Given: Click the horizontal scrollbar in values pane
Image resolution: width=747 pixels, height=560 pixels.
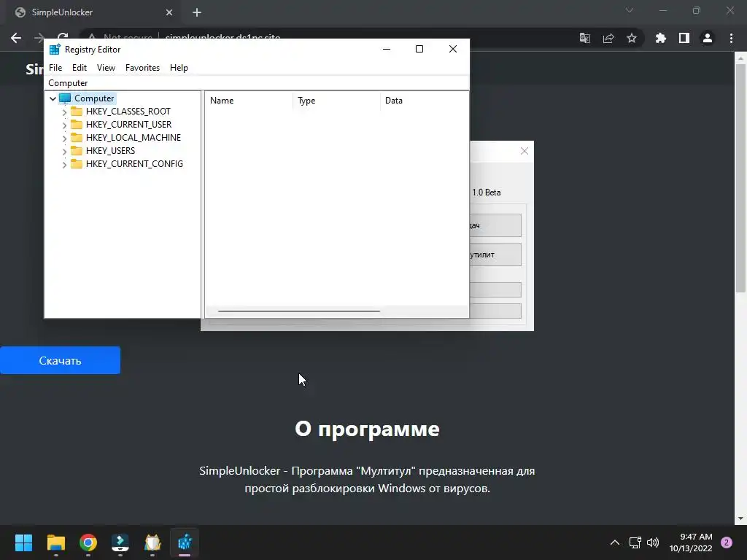Looking at the screenshot, I should tap(298, 311).
